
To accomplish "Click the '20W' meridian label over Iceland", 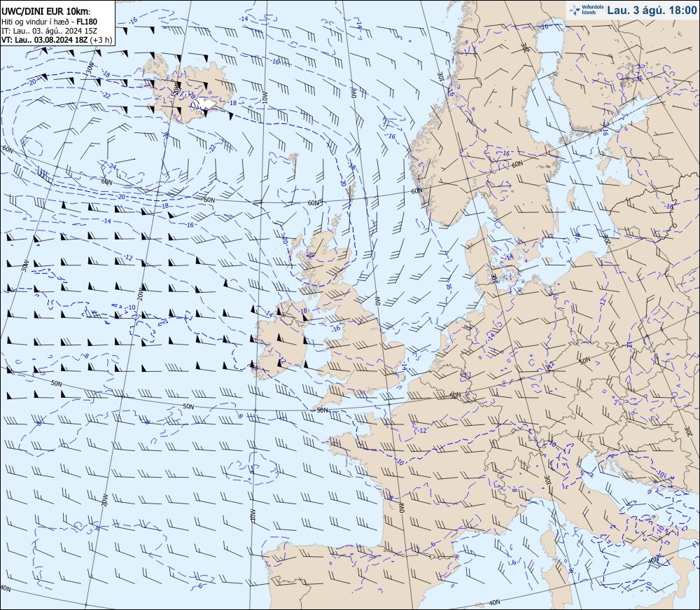I will tap(176, 87).
